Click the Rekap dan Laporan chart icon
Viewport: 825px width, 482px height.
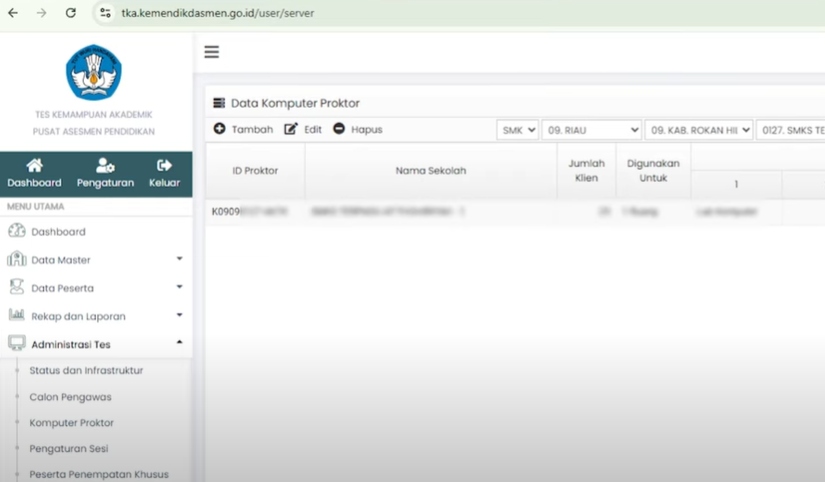point(17,315)
